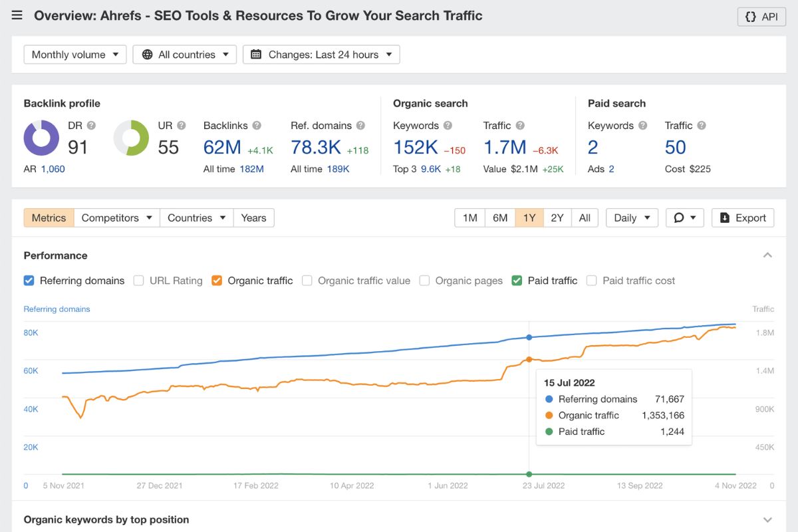Open the paid traffic value 50

675,147
